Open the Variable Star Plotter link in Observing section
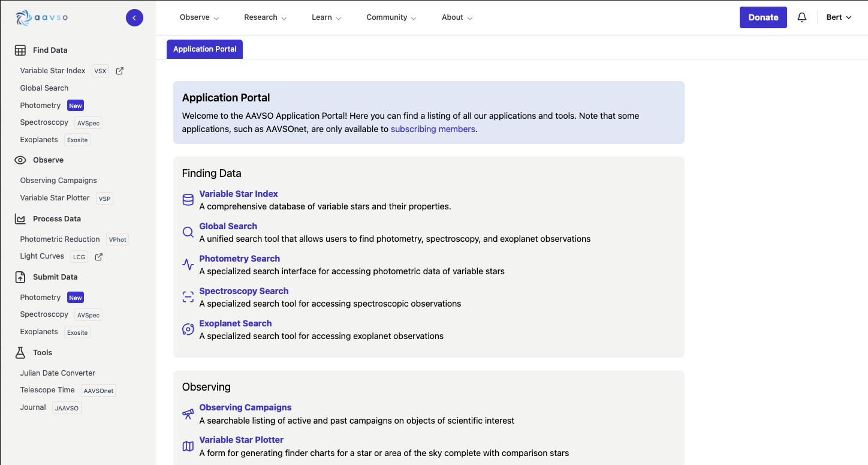Image resolution: width=868 pixels, height=465 pixels. coord(242,440)
